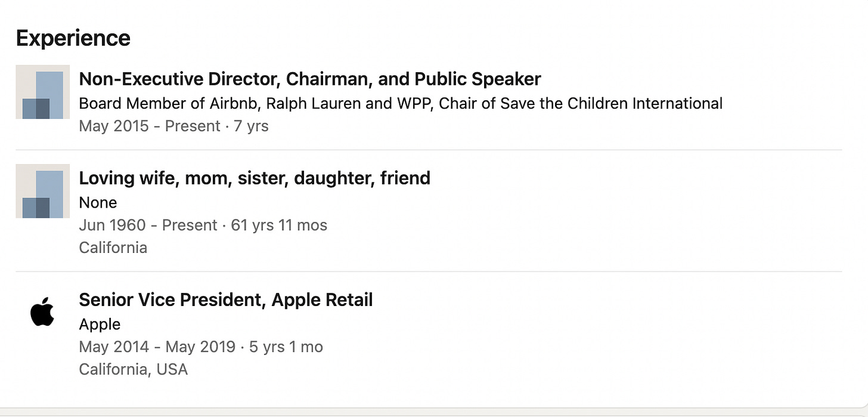The height and width of the screenshot is (417, 868).
Task: Click the California, USA location text
Action: tap(133, 369)
